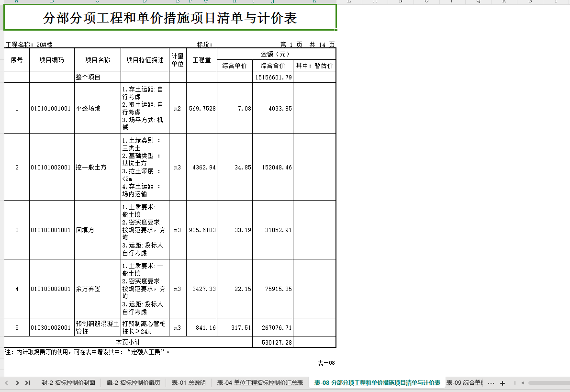
Task: Click total price 152048.46 cell
Action: [x=273, y=167]
